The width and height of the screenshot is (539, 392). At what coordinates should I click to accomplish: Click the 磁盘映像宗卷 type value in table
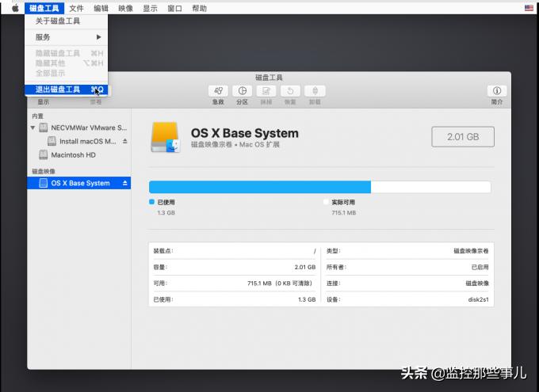pos(471,251)
